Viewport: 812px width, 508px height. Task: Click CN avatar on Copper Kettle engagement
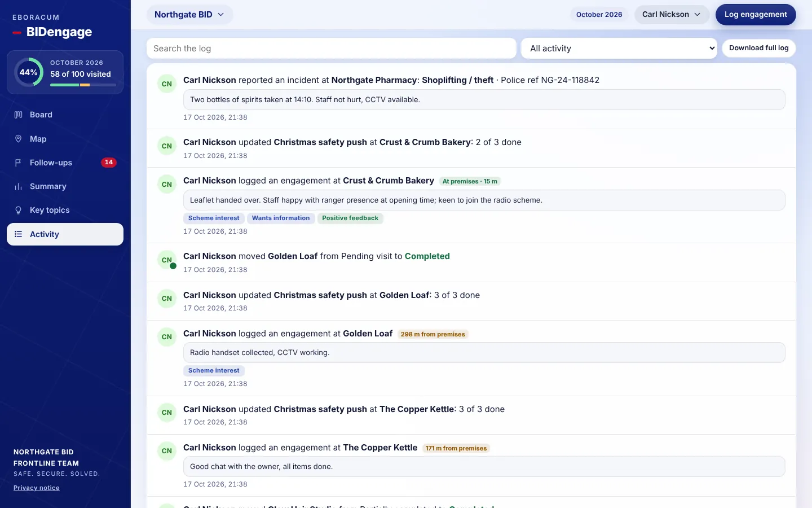[x=167, y=451]
